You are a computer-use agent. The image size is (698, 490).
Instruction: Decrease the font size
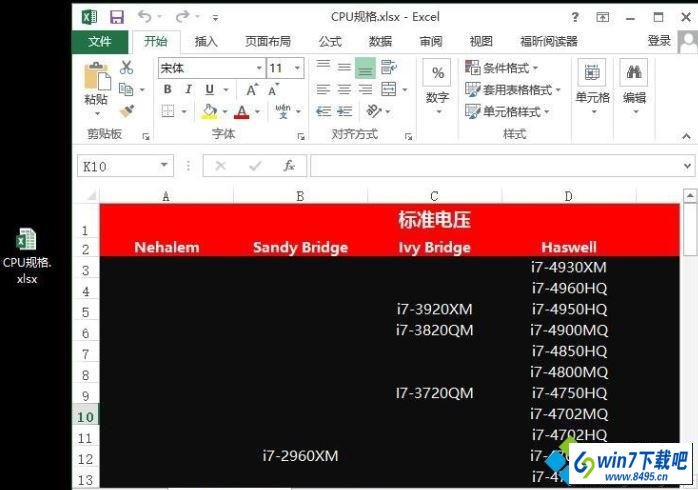pyautogui.click(x=273, y=89)
